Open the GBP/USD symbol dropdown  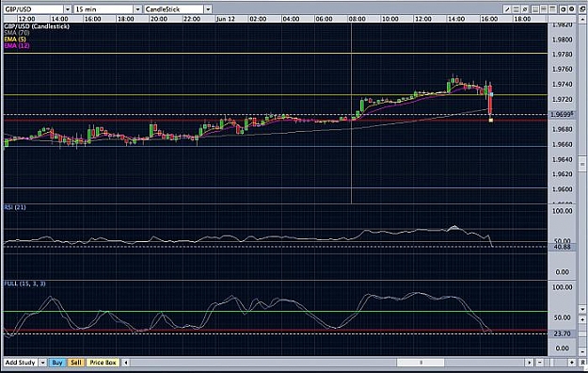point(68,9)
